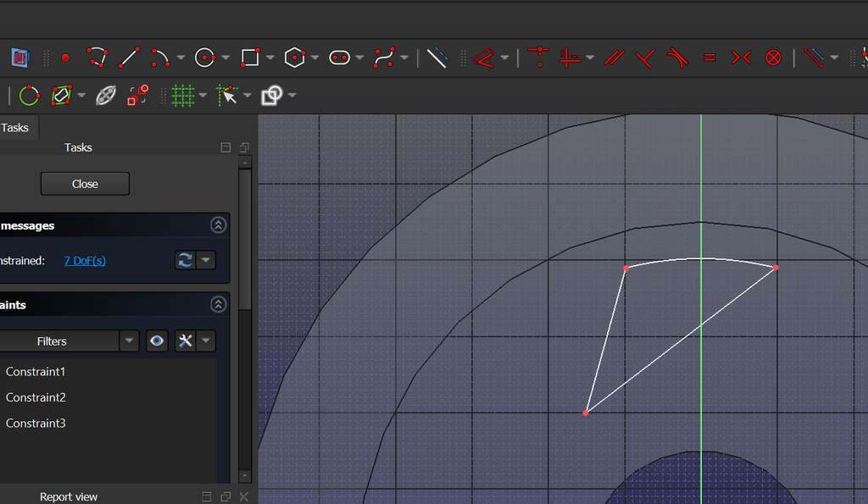The height and width of the screenshot is (504, 868).
Task: Click the rendering order overlapping shapes icon
Action: 272,96
